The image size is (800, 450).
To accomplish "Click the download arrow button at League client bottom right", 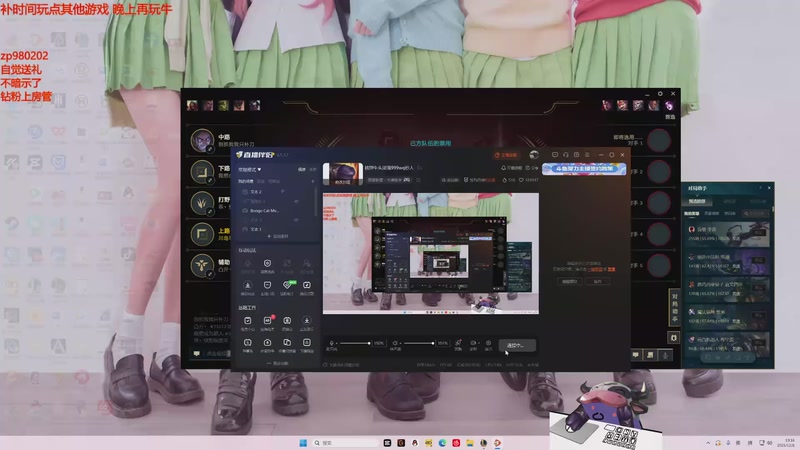I will [665, 355].
